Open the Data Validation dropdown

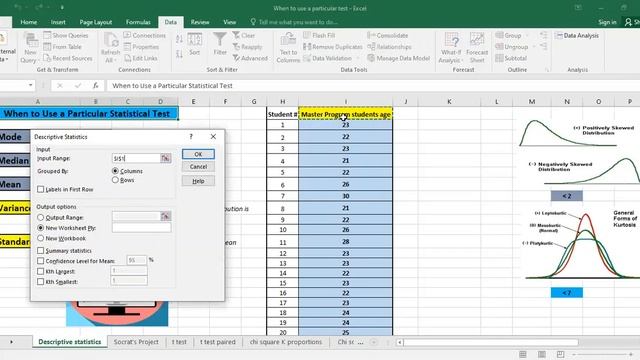(x=358, y=58)
